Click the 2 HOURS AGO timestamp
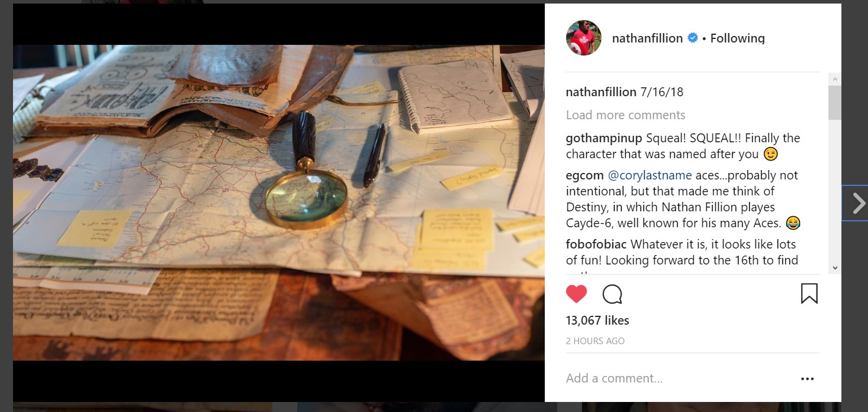Screen dimensions: 868x412 (595, 341)
